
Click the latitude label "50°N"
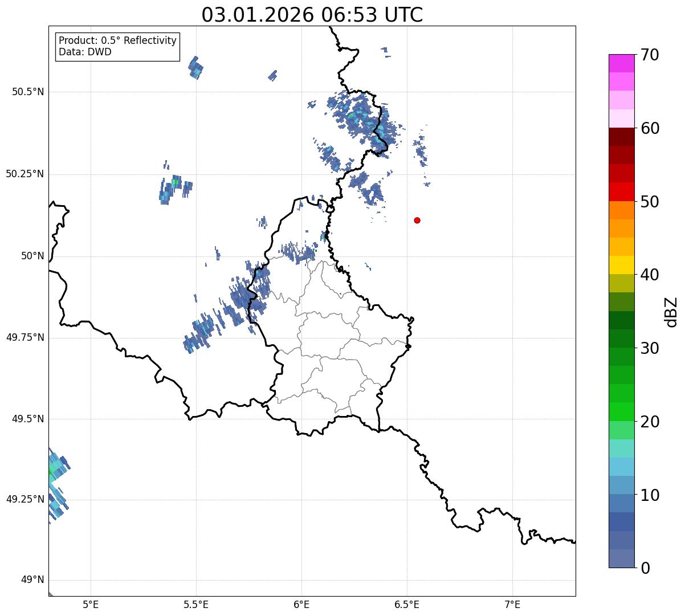pyautogui.click(x=32, y=256)
